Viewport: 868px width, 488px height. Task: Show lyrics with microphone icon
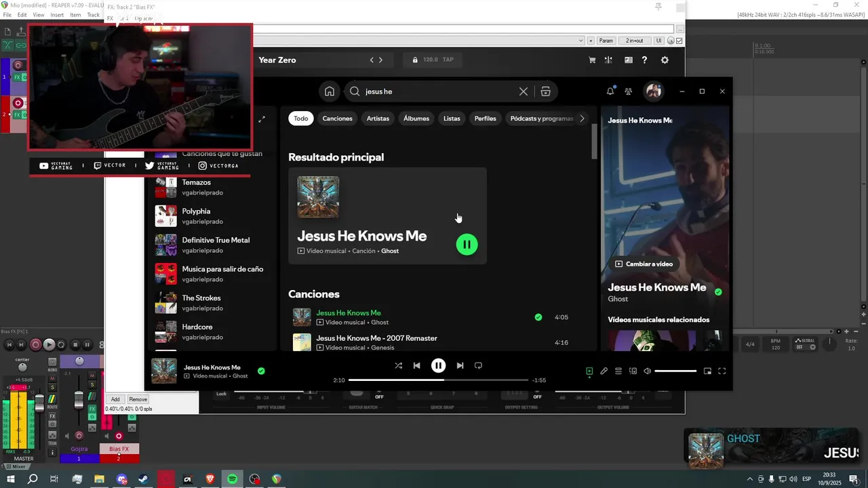pos(604,371)
